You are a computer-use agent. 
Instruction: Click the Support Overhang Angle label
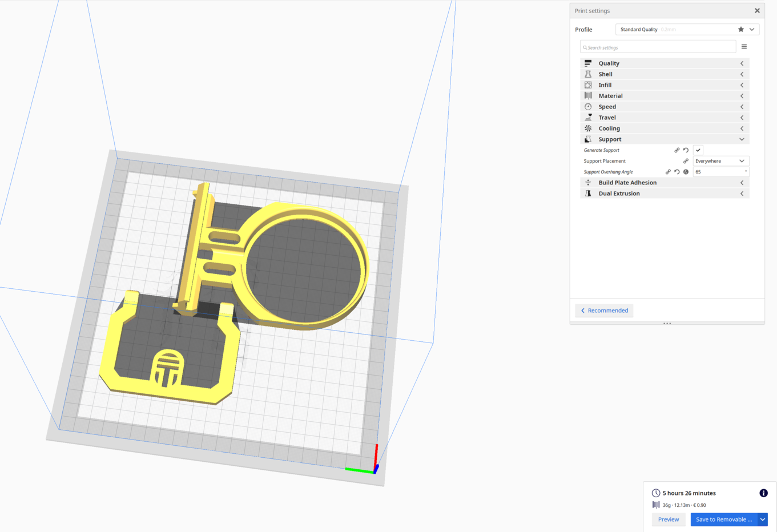[608, 172]
